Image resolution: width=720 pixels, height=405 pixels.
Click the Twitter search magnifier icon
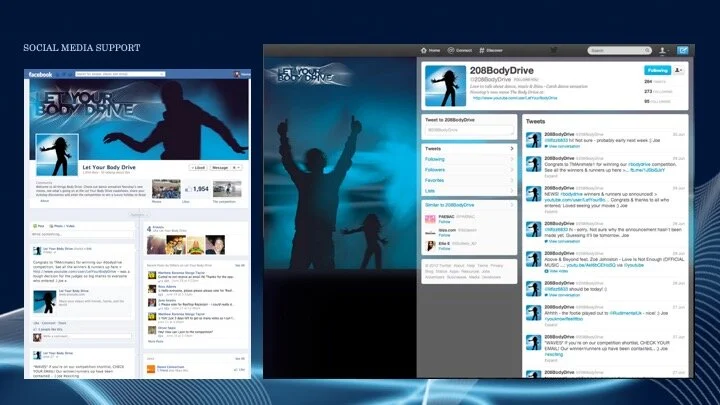point(647,51)
